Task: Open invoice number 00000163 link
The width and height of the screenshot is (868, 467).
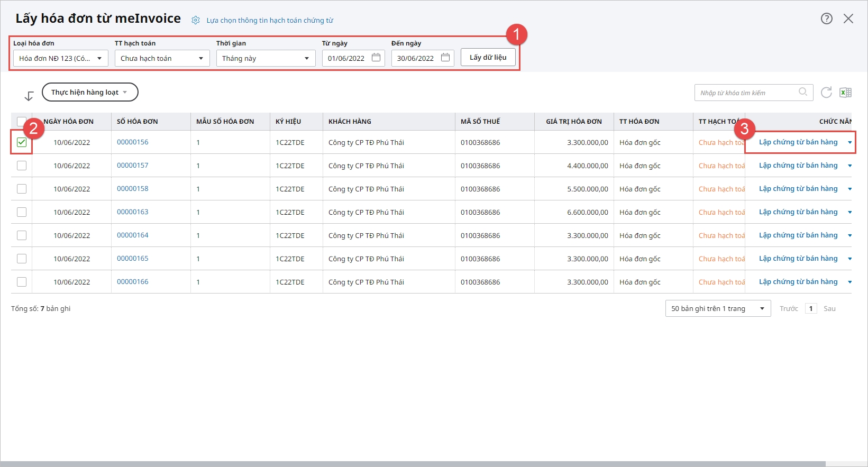Action: click(132, 212)
